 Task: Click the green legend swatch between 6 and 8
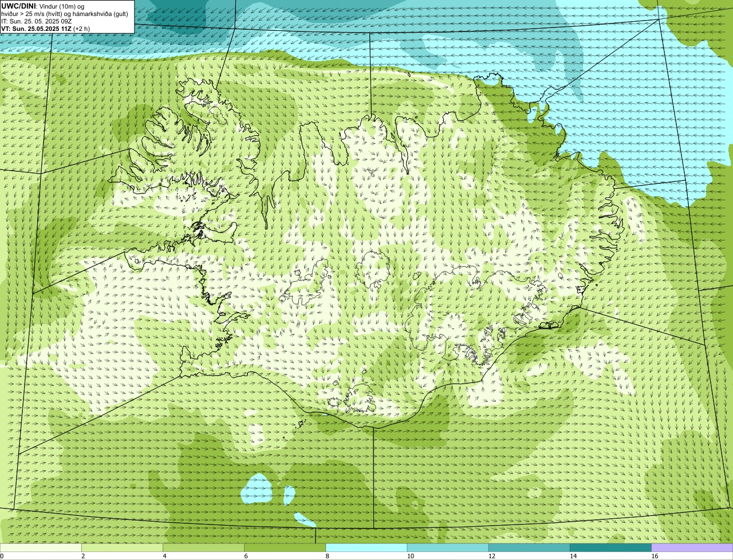[x=285, y=548]
